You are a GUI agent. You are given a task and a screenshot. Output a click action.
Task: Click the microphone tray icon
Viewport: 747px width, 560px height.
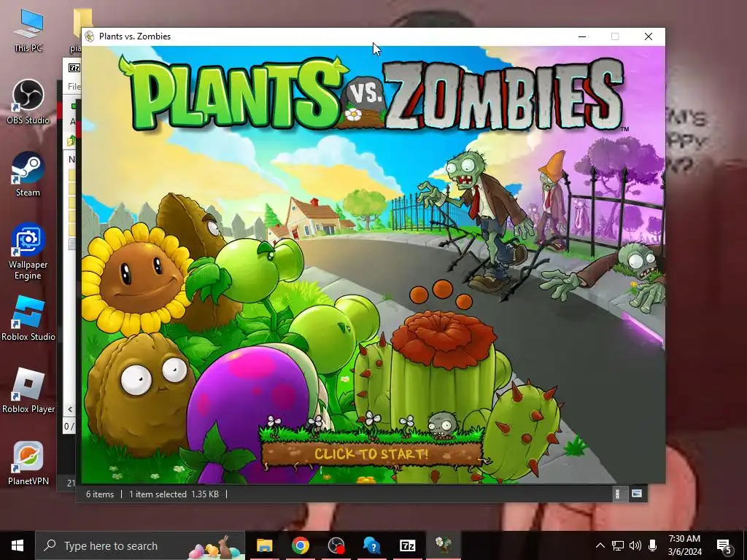653,545
